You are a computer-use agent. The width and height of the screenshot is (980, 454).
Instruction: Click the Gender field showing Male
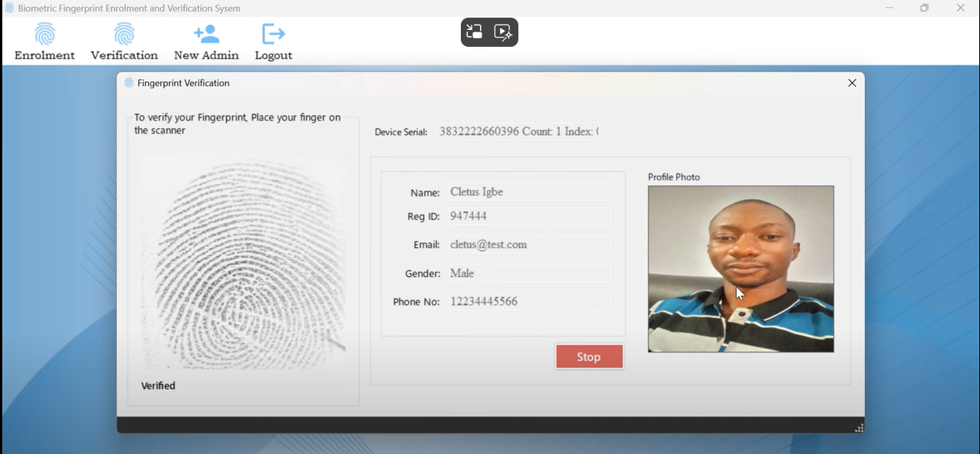[530, 273]
